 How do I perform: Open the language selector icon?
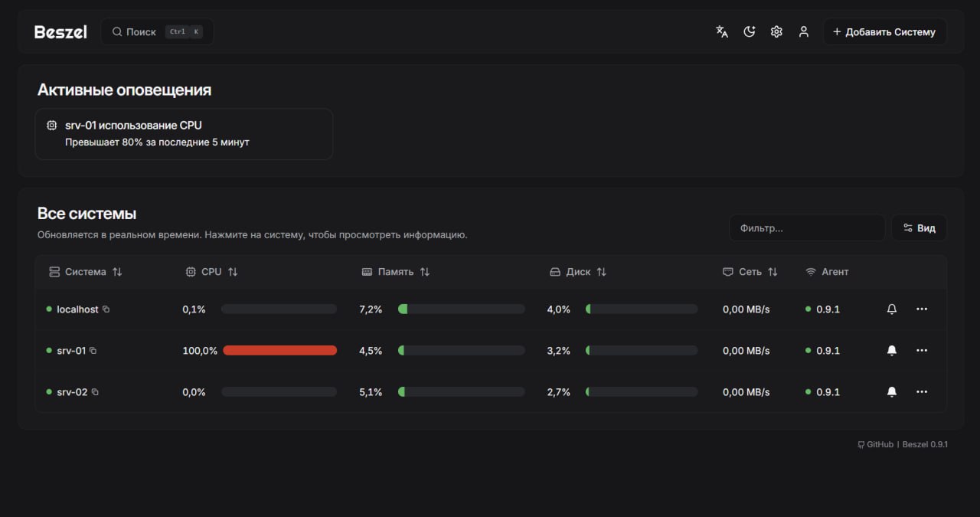[722, 31]
